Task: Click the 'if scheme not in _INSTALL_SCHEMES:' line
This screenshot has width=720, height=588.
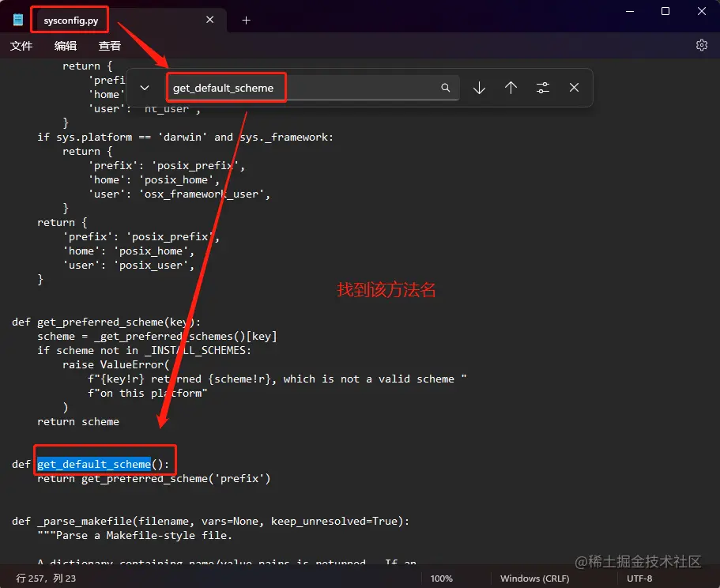Action: [144, 351]
